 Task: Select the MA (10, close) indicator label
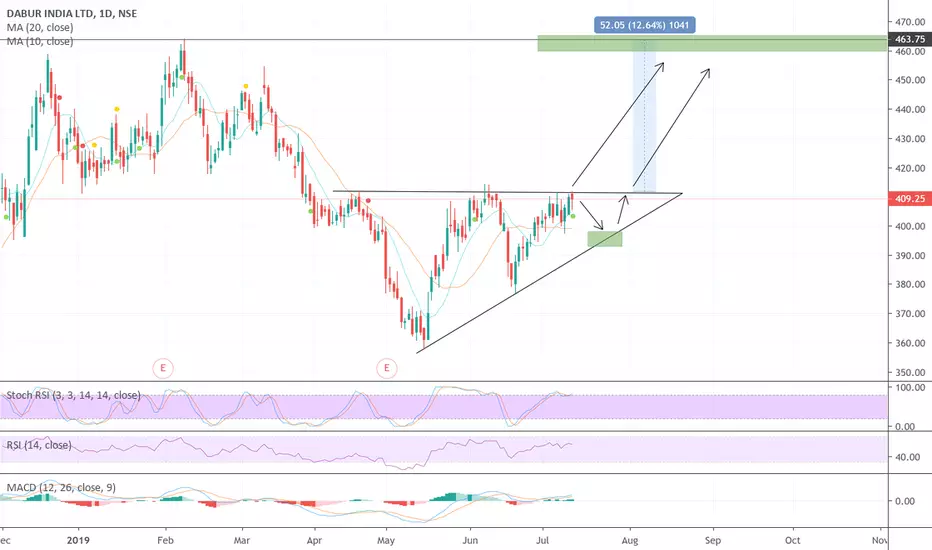(40, 42)
